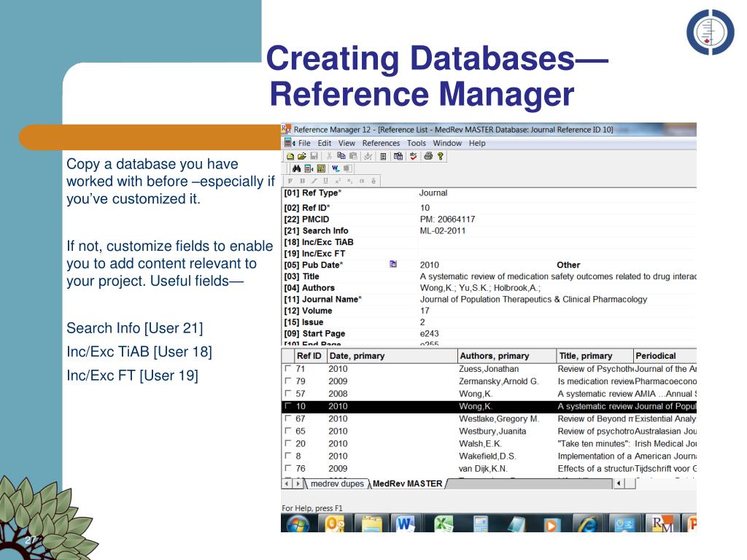Sort by Title, primary column header
747x560 pixels.
pyautogui.click(x=595, y=356)
